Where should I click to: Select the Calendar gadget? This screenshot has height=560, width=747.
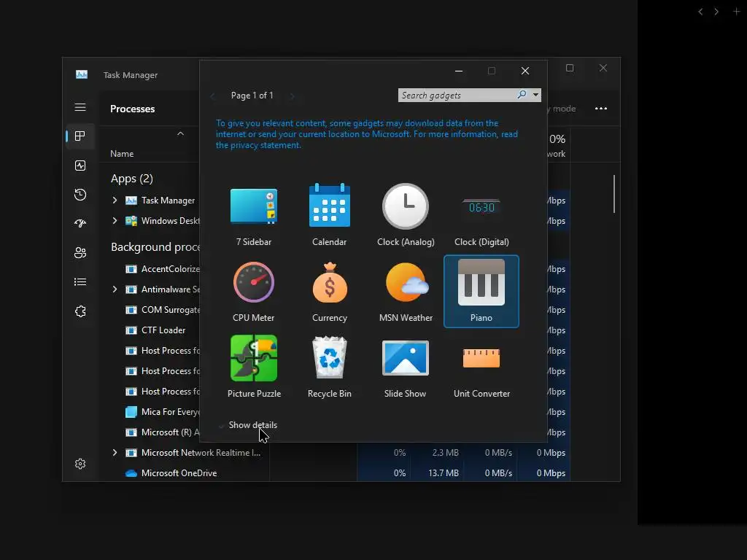coord(329,216)
